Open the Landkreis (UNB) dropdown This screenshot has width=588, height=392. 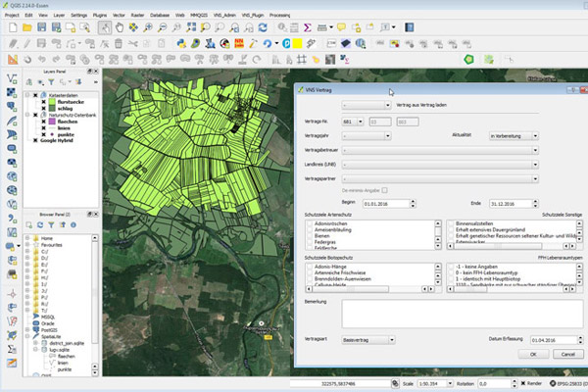click(440, 165)
